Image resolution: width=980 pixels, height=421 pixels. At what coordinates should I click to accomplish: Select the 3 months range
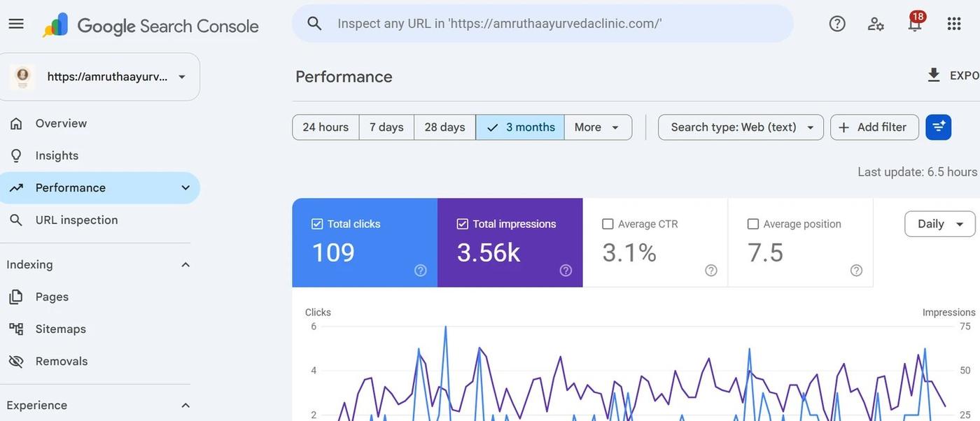(520, 127)
